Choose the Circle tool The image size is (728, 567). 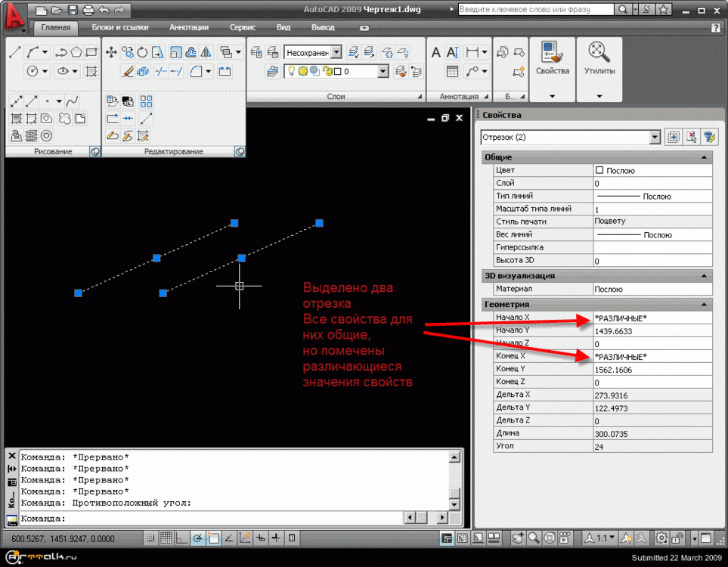33,71
